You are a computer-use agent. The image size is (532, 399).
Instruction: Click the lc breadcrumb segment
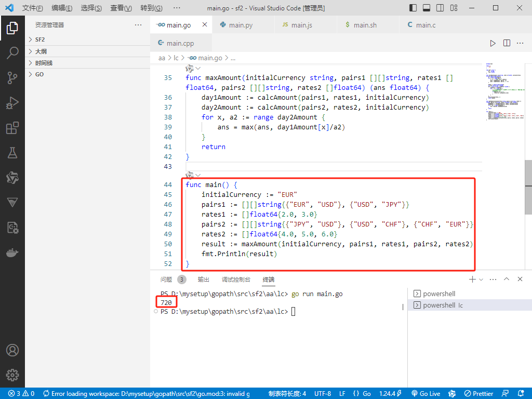176,58
